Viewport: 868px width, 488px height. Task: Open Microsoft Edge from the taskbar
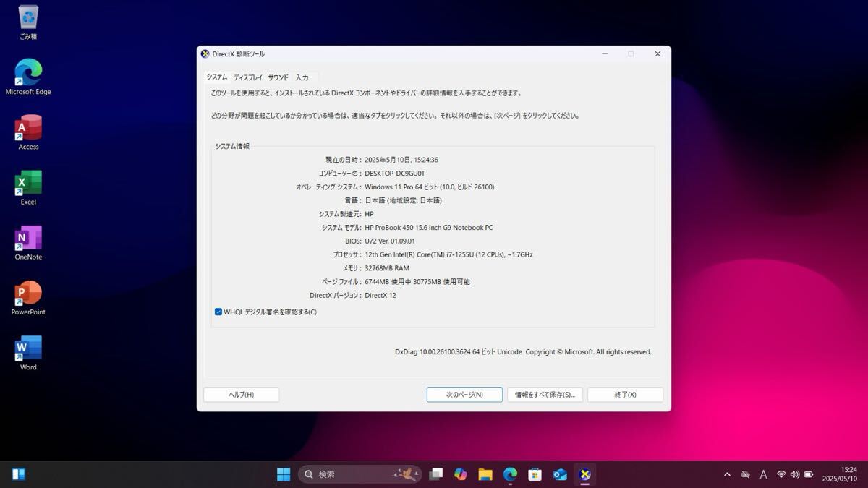[x=510, y=474]
